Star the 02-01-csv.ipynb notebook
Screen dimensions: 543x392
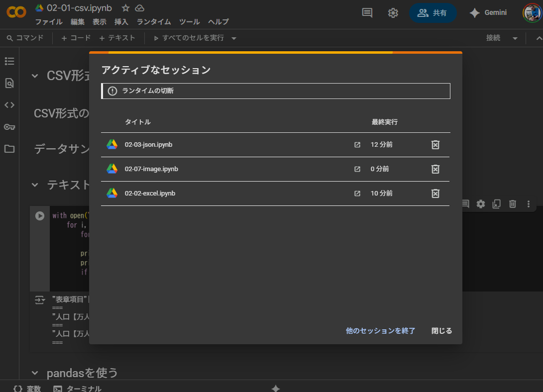pyautogui.click(x=126, y=8)
